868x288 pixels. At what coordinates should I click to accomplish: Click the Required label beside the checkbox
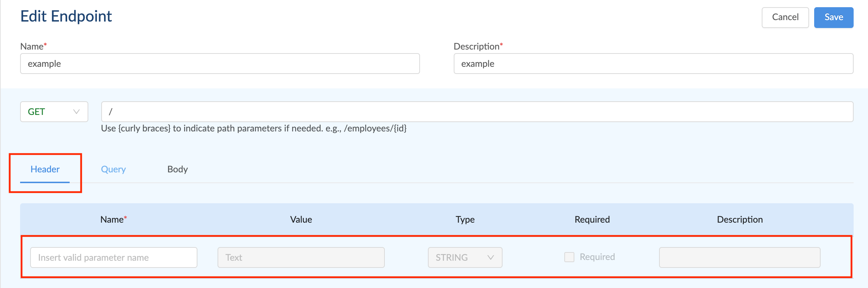pos(597,257)
